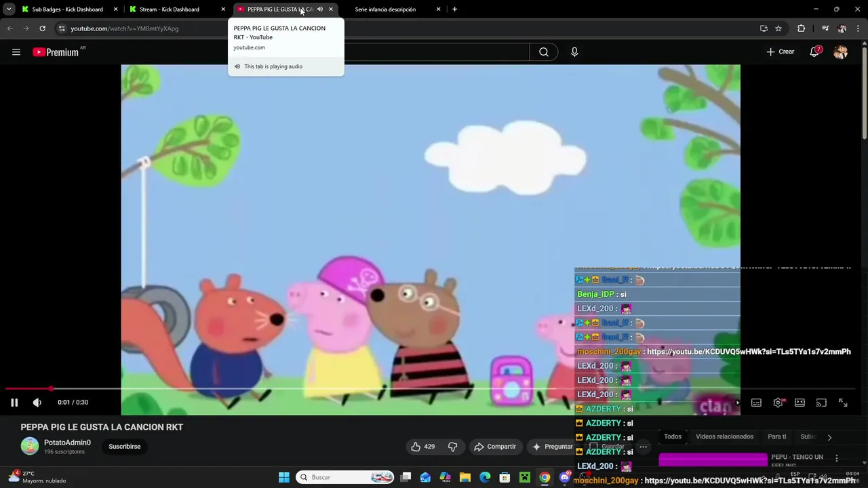Click the Preguntar ask button
The image size is (868, 488).
(552, 447)
